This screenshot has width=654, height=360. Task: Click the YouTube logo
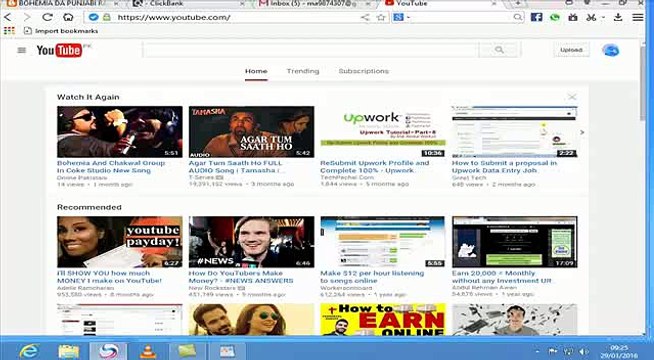pyautogui.click(x=59, y=50)
